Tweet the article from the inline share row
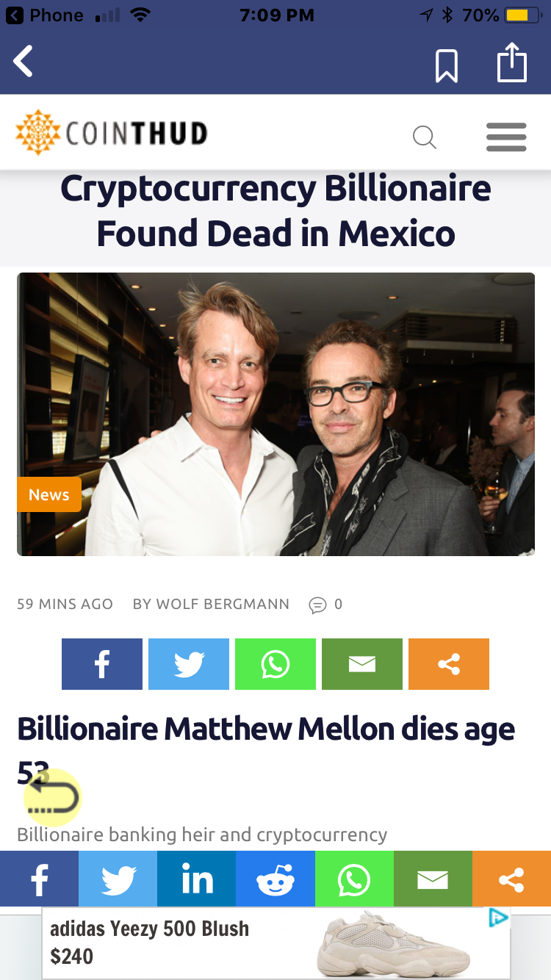The width and height of the screenshot is (551, 980). [189, 664]
